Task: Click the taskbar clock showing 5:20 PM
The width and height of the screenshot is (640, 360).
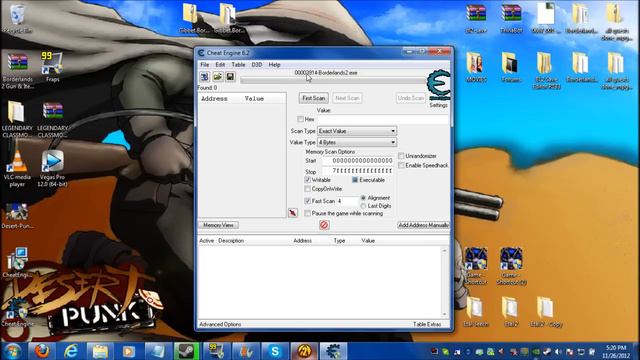Action: click(x=616, y=351)
